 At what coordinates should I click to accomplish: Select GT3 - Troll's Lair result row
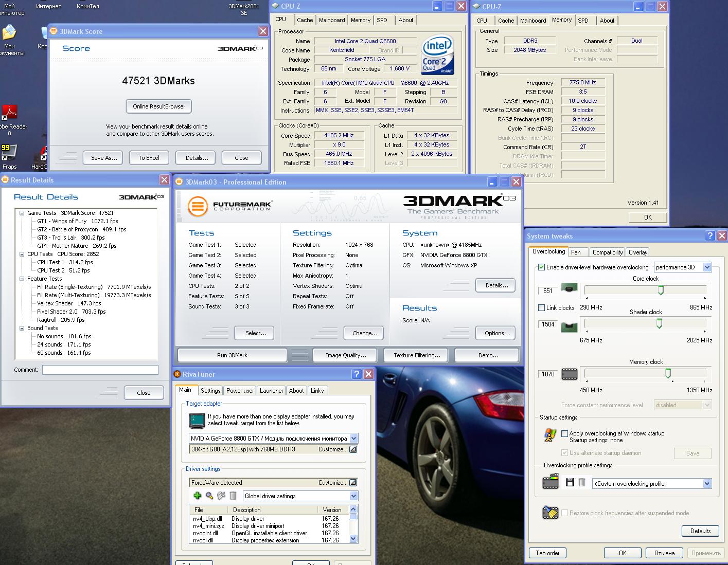[x=71, y=238]
